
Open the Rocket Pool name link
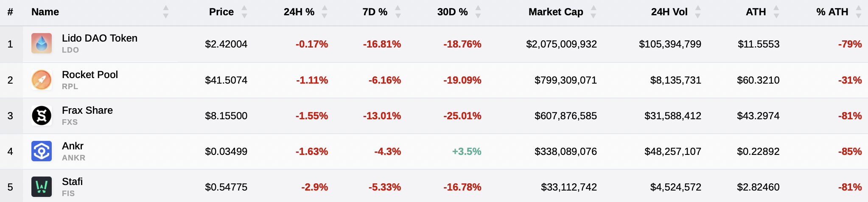pyautogui.click(x=90, y=75)
